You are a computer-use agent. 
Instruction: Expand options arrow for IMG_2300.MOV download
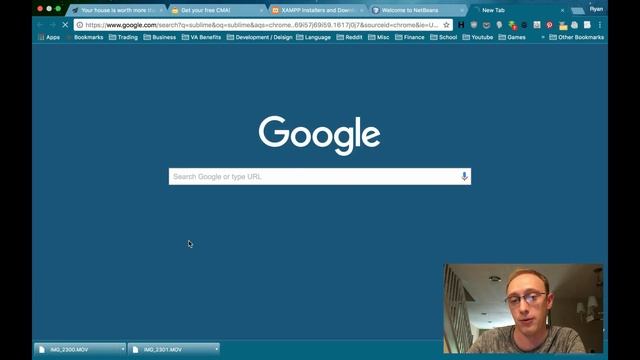(123, 349)
